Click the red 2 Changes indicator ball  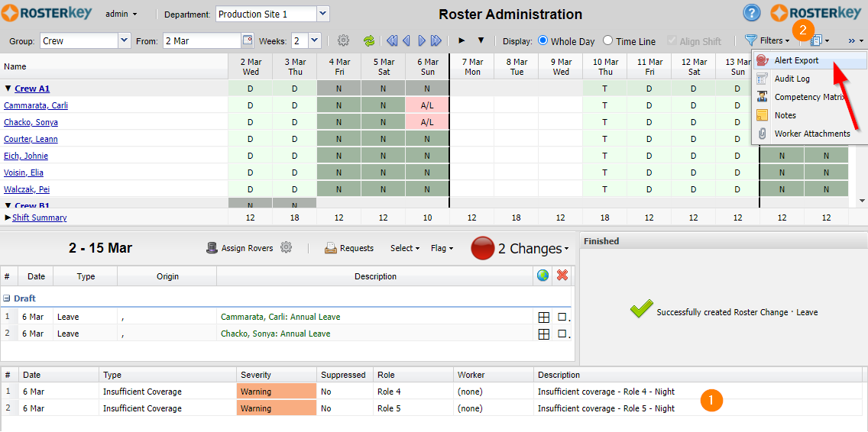click(482, 248)
